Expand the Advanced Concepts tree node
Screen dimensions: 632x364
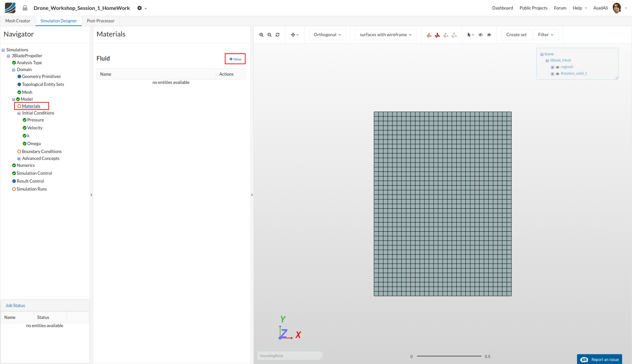tap(19, 159)
